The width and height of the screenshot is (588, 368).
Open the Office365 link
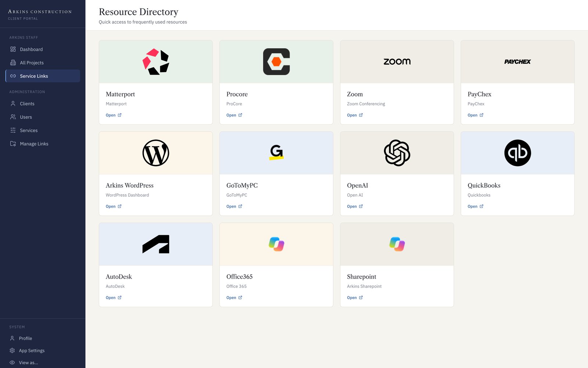[x=234, y=298]
